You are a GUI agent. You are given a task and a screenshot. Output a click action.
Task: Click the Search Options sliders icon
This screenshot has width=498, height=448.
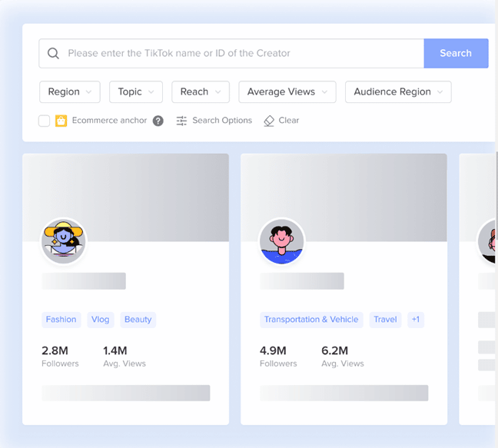tap(181, 121)
